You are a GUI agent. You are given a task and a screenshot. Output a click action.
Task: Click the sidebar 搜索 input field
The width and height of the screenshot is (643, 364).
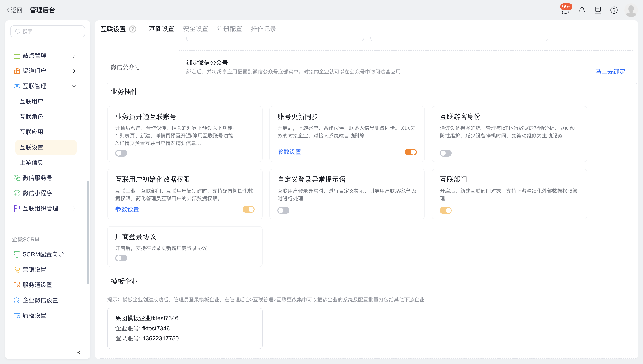point(48,31)
